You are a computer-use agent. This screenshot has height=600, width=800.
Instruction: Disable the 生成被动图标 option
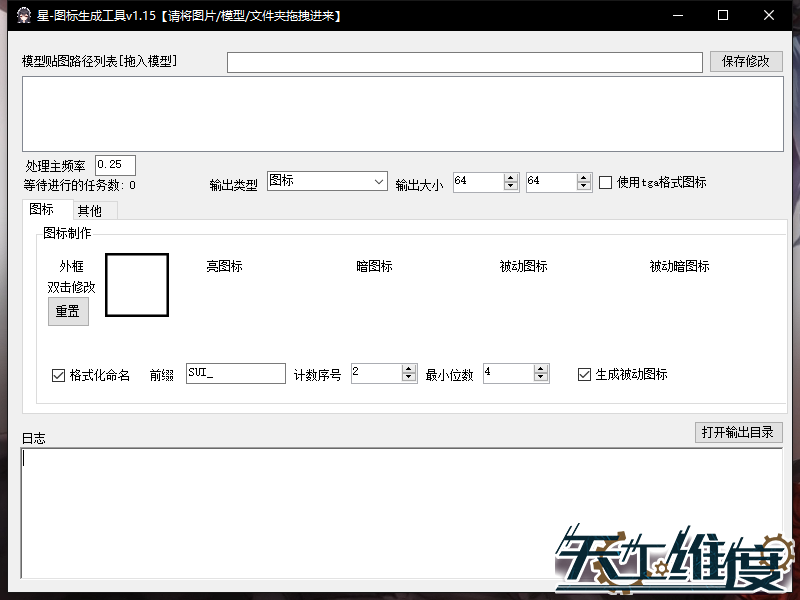tap(584, 375)
